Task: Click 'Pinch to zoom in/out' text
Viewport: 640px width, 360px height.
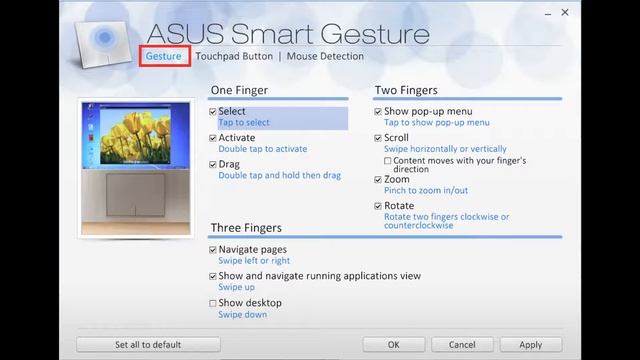Action: [x=426, y=191]
